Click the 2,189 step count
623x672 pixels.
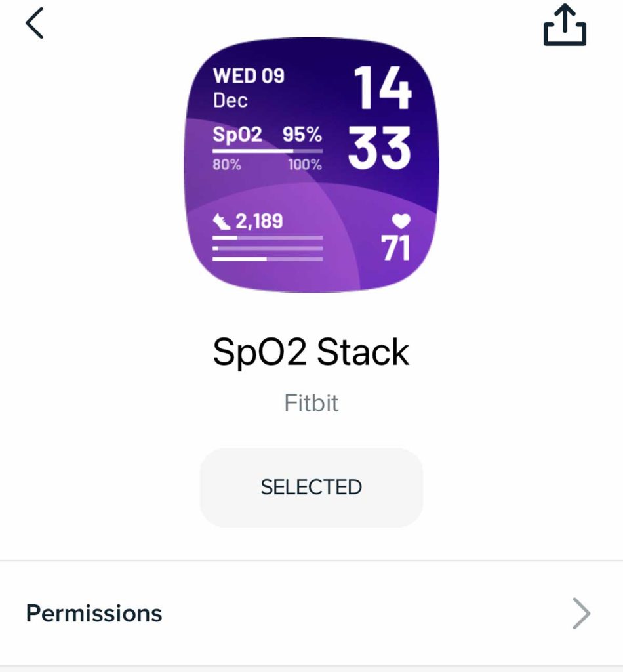(x=259, y=221)
